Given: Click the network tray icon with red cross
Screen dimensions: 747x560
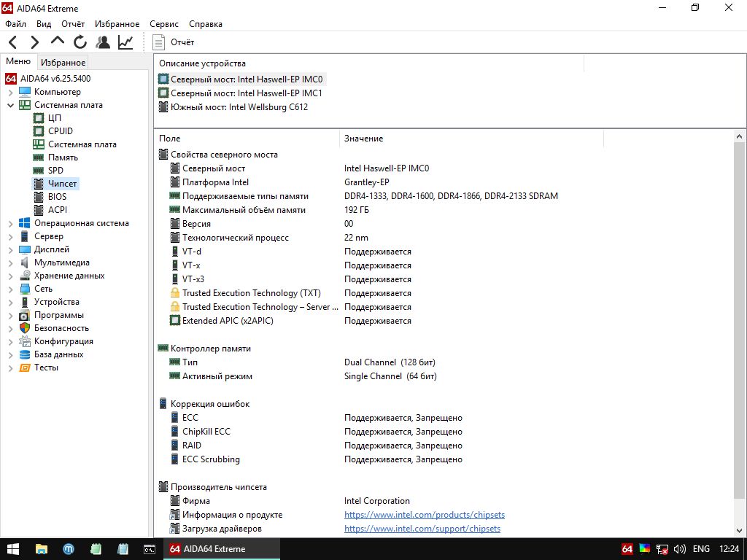Looking at the screenshot, I should tap(662, 549).
